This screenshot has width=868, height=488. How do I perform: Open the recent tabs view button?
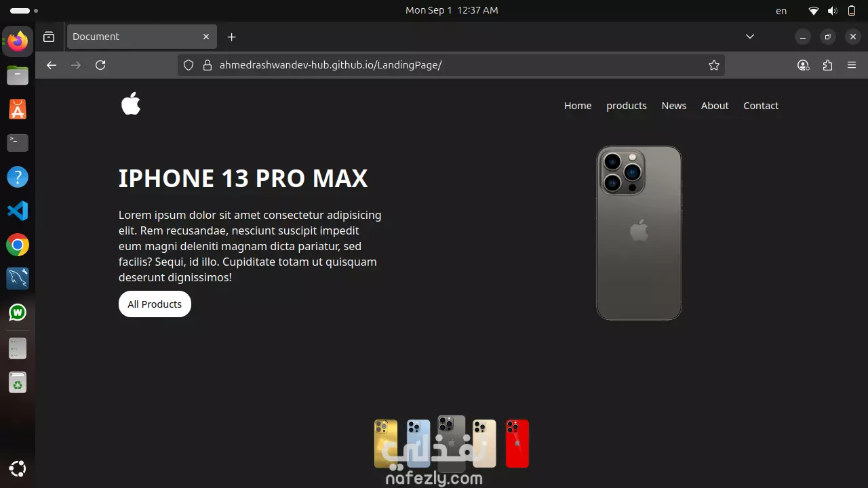coord(49,37)
